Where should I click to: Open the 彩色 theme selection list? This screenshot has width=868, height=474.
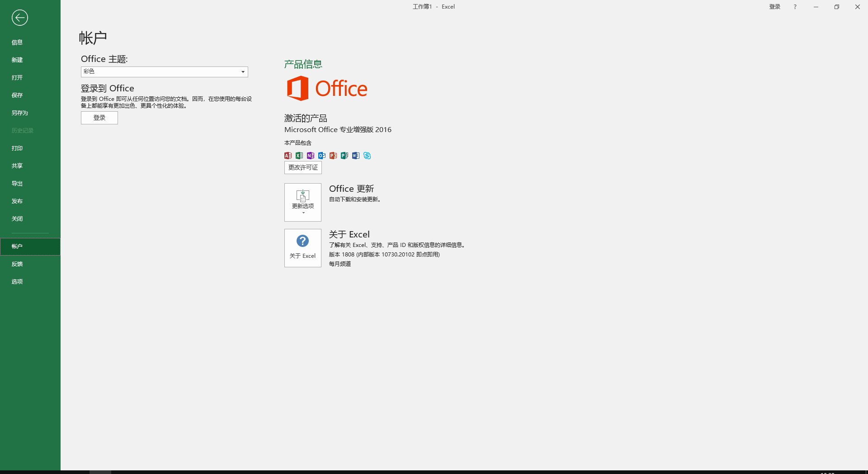(x=164, y=71)
